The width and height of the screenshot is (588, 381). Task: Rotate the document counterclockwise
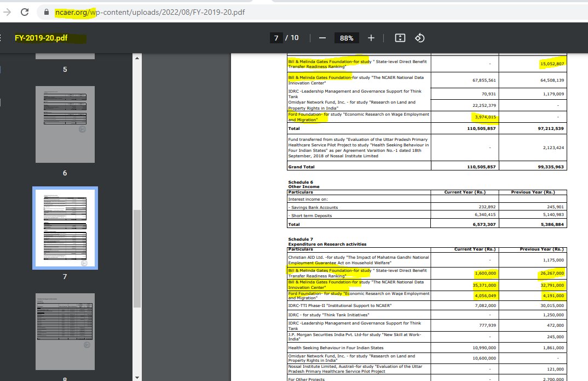click(x=419, y=38)
